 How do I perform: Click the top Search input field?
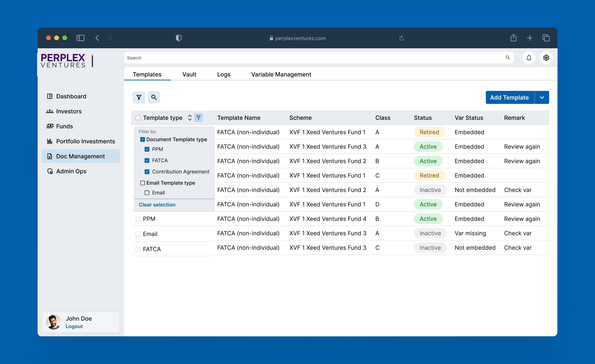[x=314, y=58]
